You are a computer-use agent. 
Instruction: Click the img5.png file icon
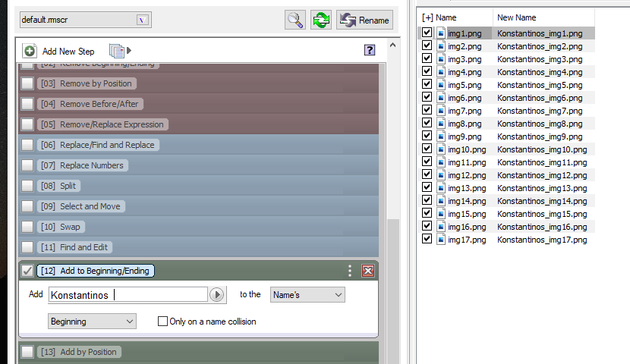(440, 85)
